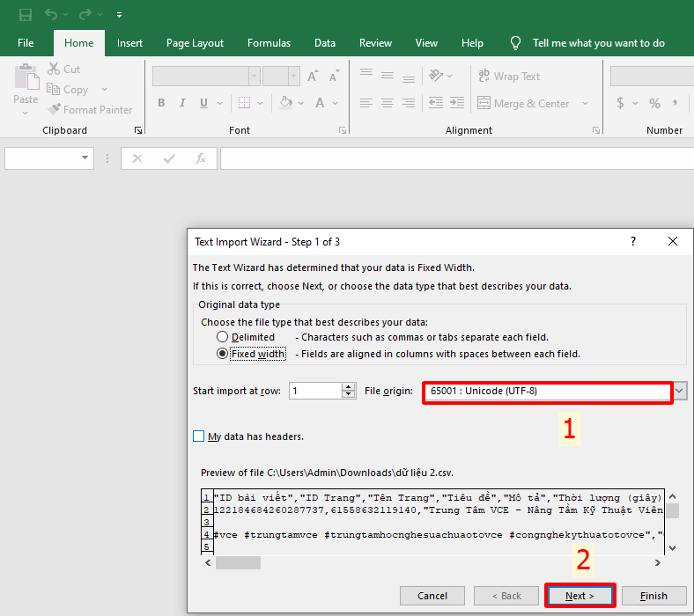
Task: Open the Help tab
Action: click(x=472, y=43)
